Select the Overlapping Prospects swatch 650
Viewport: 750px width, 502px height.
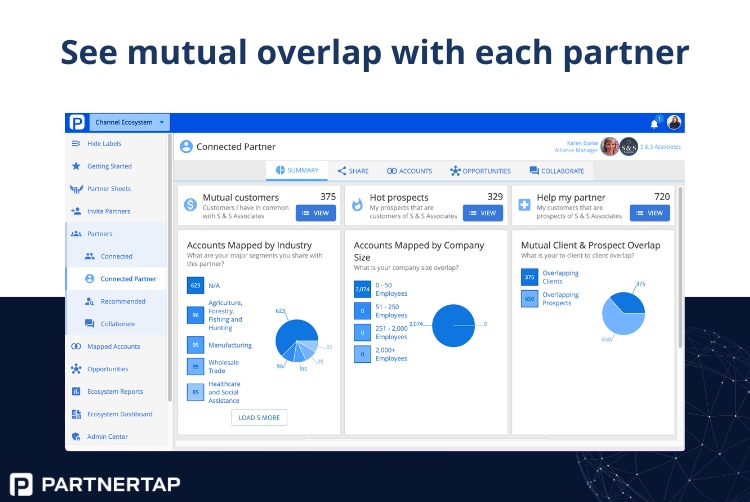pyautogui.click(x=529, y=299)
